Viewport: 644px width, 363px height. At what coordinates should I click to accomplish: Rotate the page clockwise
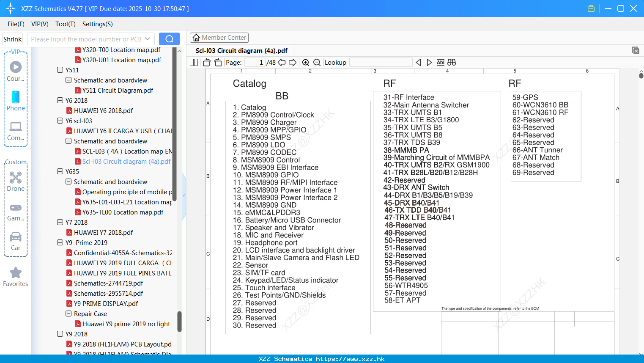[218, 63]
